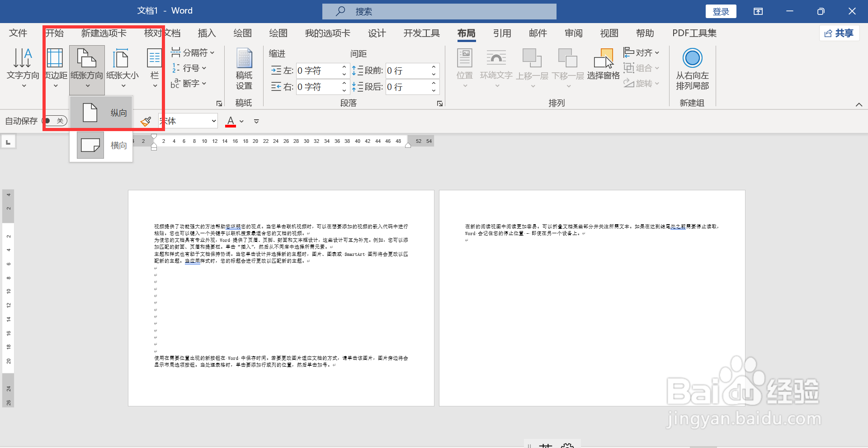Collapse the ribbon with chevron
The height and width of the screenshot is (448, 868).
pyautogui.click(x=859, y=104)
